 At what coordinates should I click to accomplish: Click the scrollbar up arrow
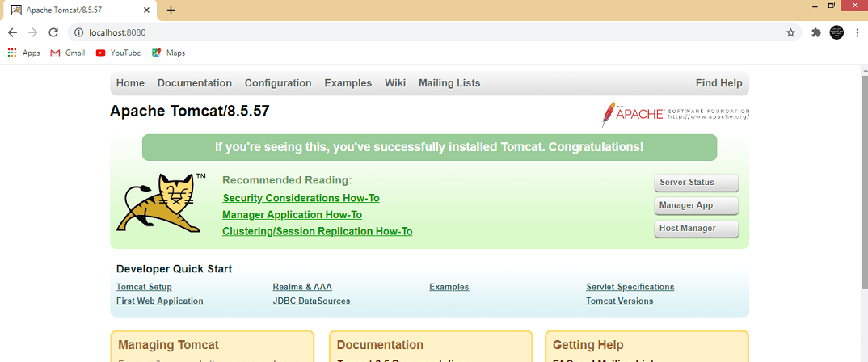coord(864,69)
